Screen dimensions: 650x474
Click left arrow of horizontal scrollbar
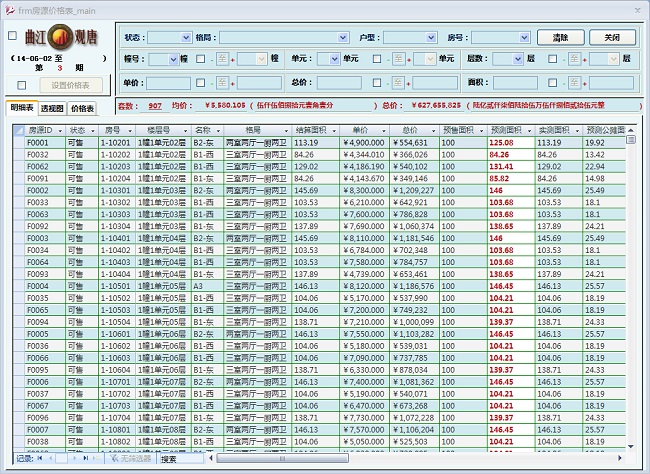[211, 458]
